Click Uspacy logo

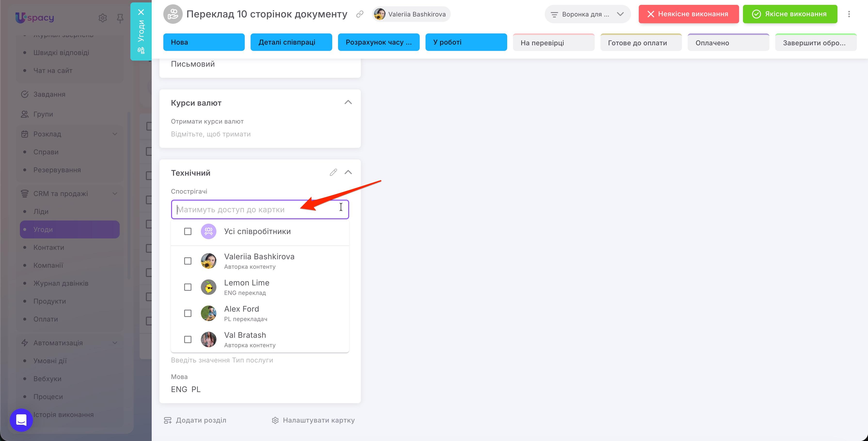click(35, 17)
